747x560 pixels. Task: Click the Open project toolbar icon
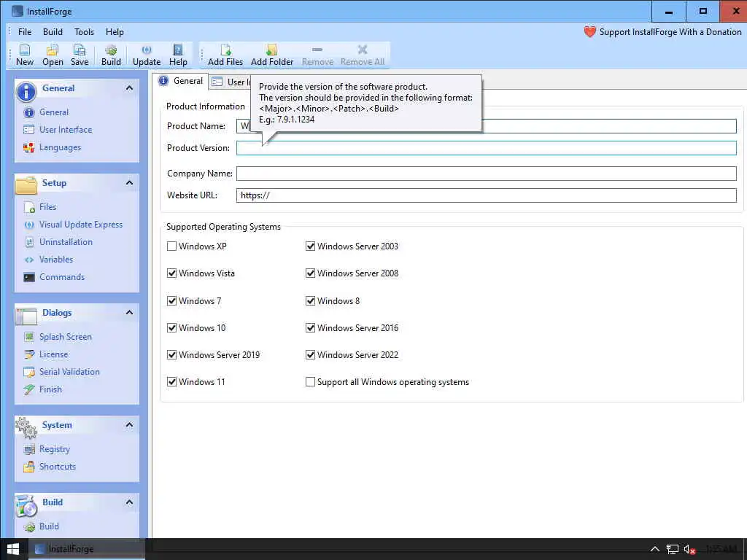[53, 55]
